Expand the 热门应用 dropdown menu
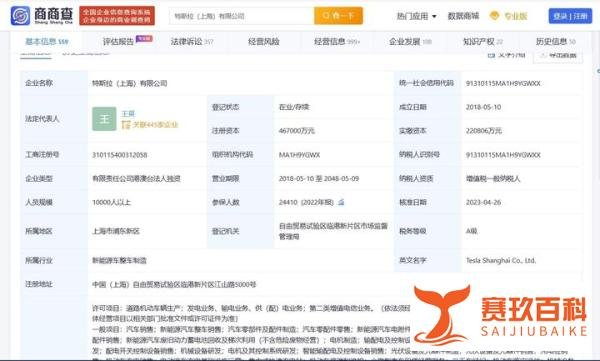600x361 pixels. click(x=416, y=16)
